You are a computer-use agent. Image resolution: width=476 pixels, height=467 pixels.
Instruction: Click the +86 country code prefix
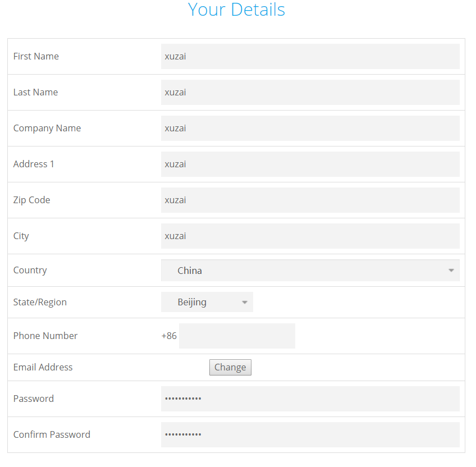point(168,336)
